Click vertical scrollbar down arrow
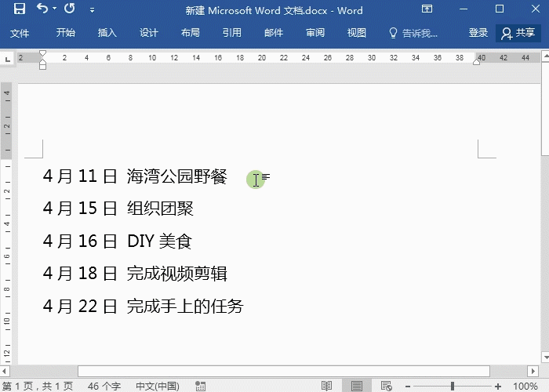 (546, 358)
